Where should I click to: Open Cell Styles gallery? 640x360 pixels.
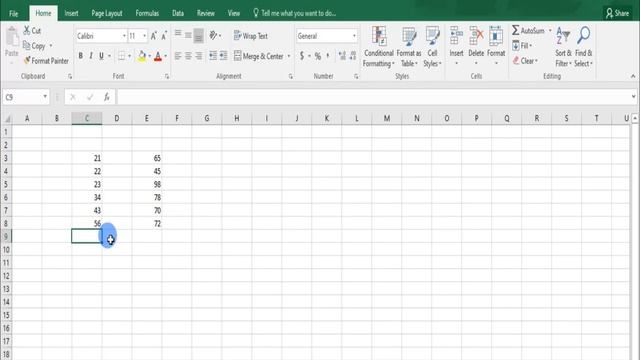(x=432, y=47)
